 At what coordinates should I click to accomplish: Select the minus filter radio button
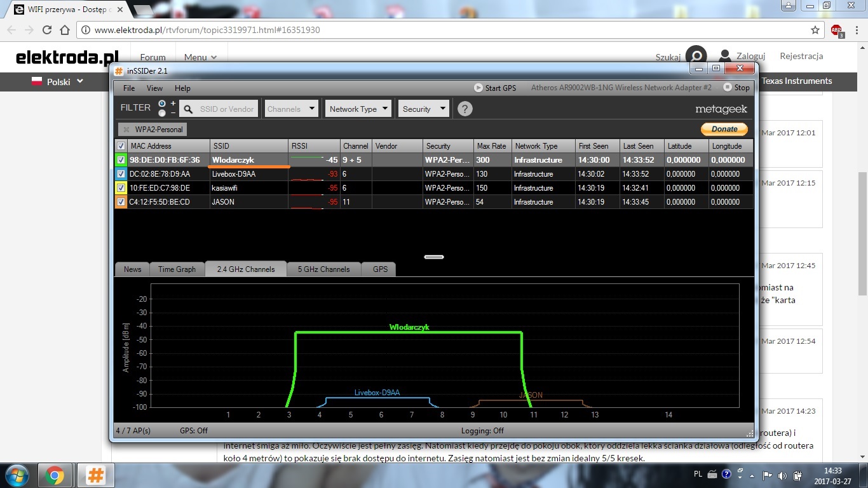(162, 113)
